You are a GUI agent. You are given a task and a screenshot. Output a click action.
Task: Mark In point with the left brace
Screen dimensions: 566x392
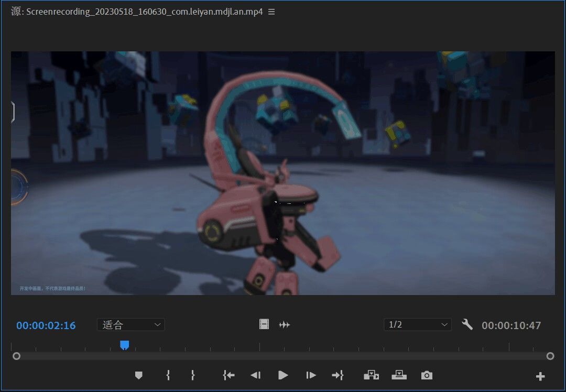point(168,375)
